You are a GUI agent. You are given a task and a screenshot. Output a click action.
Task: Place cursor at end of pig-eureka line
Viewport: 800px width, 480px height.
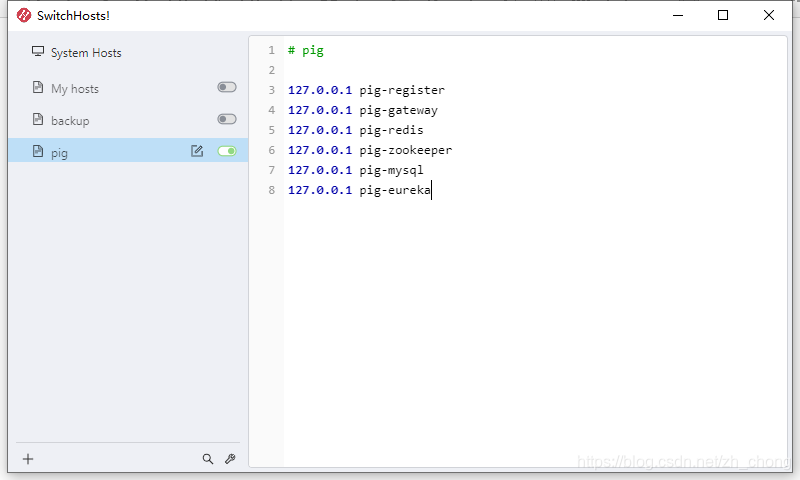[x=431, y=190]
